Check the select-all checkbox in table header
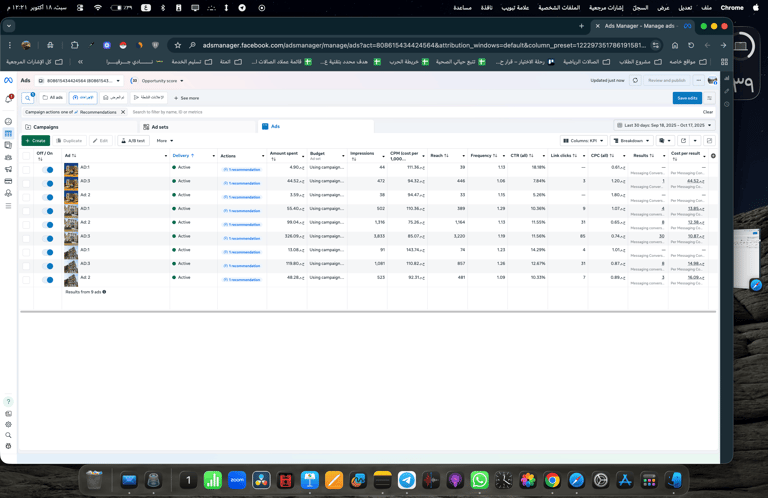768x498 pixels. click(x=27, y=156)
